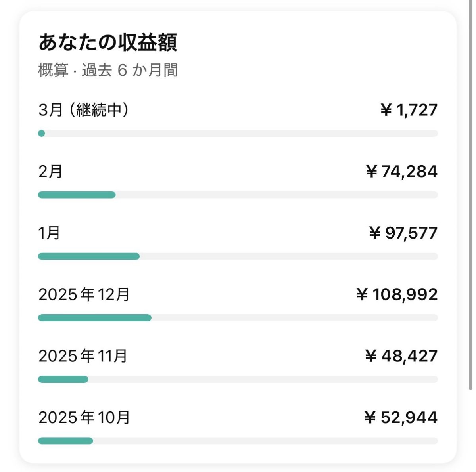Click the 2月 green progress bar

coord(77,195)
